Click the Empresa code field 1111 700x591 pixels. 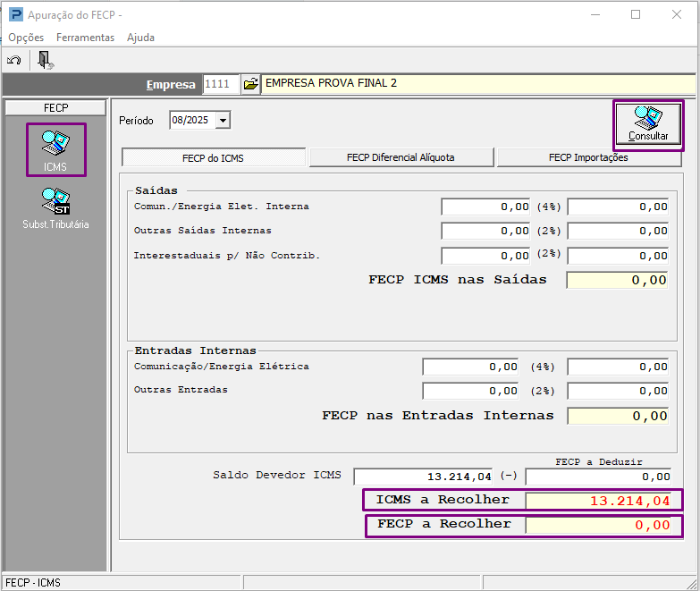click(x=221, y=84)
